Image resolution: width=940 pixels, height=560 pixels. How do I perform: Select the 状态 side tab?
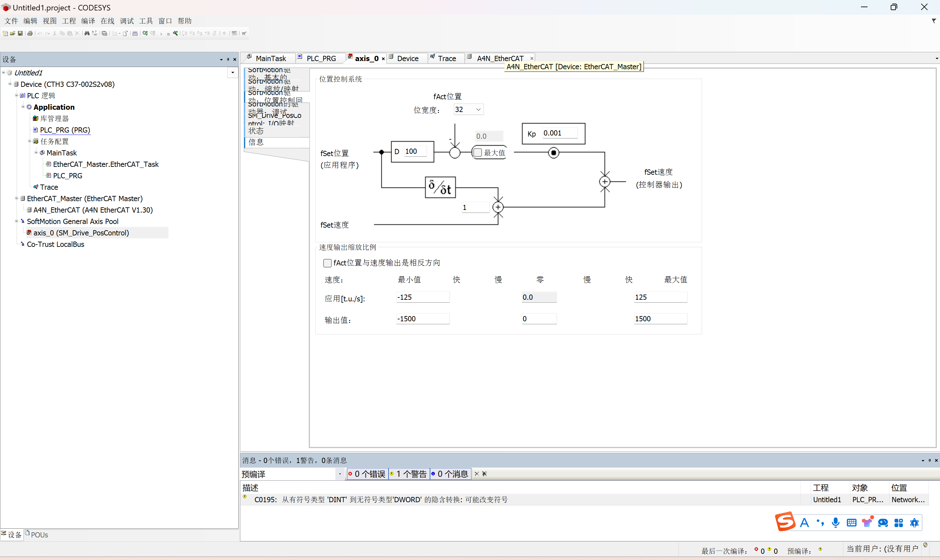(x=277, y=131)
